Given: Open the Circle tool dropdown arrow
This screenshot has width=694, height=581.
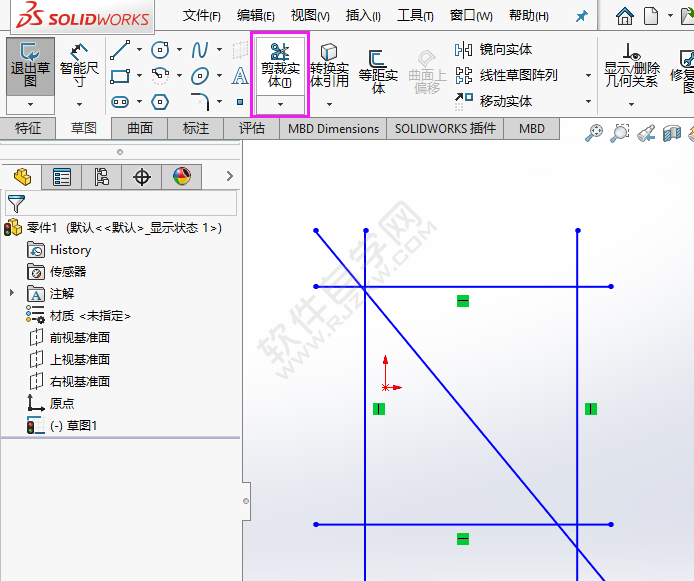Looking at the screenshot, I should 179,50.
